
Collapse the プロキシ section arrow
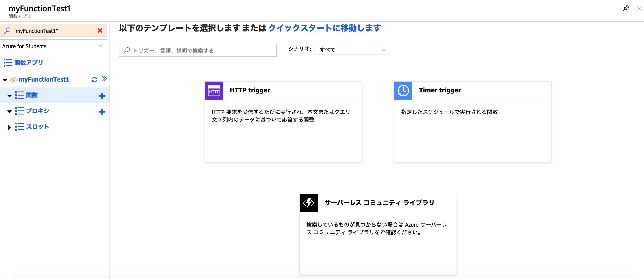click(x=9, y=112)
